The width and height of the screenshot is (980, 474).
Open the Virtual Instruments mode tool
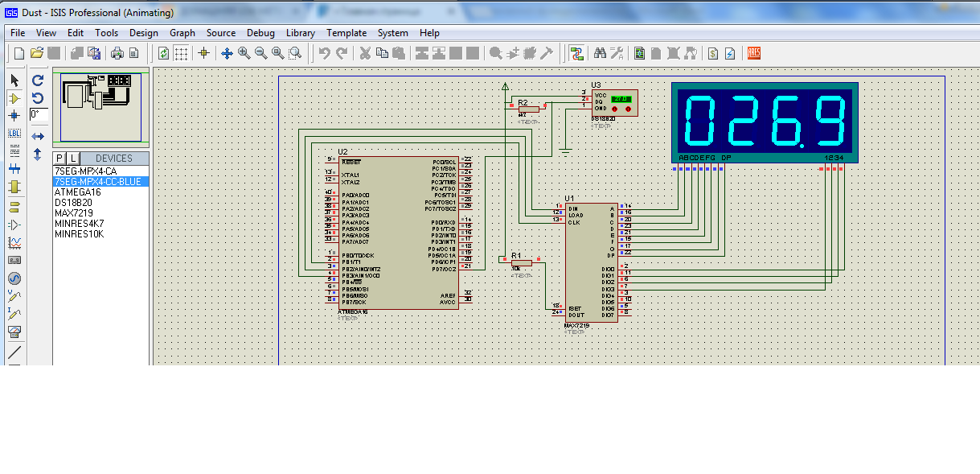tap(14, 332)
